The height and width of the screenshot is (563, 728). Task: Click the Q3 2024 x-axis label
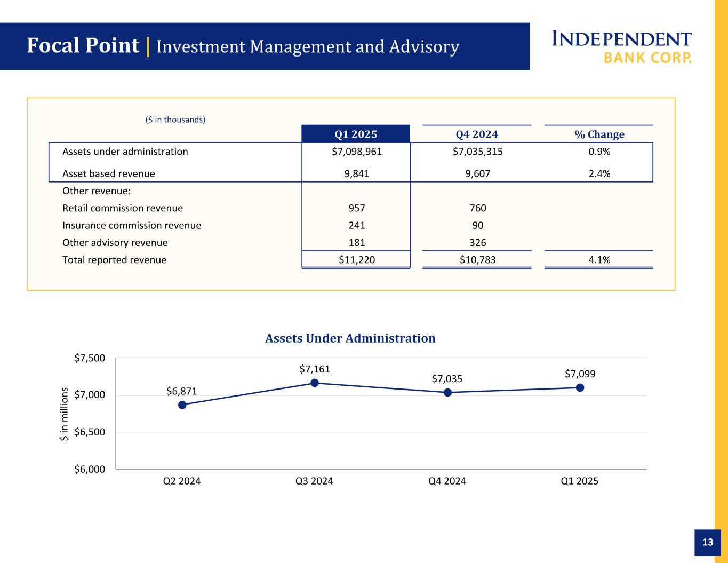(x=314, y=481)
